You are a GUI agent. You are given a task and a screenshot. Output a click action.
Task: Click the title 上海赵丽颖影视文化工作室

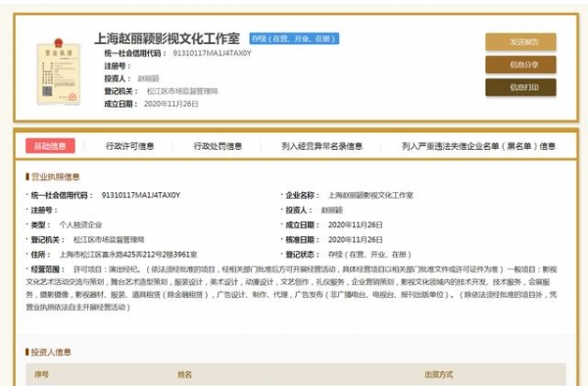167,38
